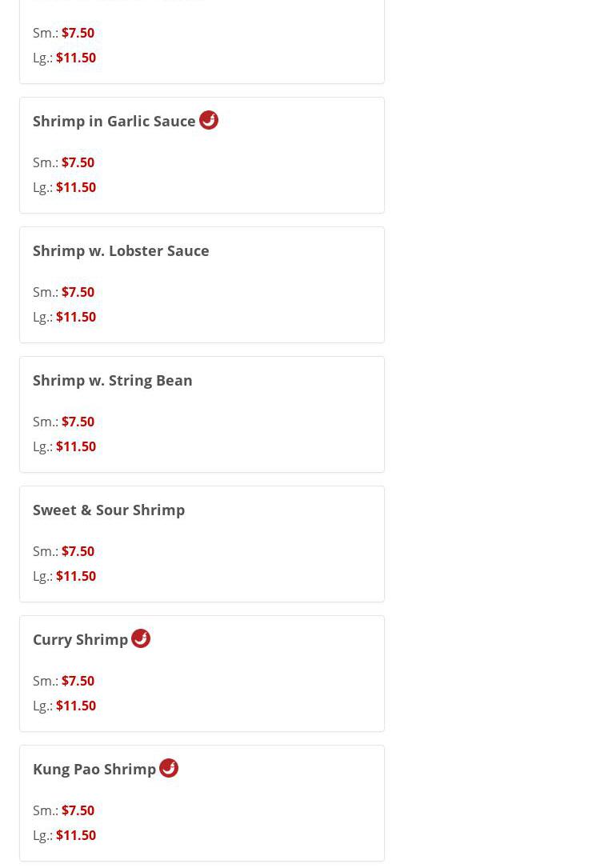Pick small $7.50 Shrimp in Garlic Sauce price

click(78, 162)
